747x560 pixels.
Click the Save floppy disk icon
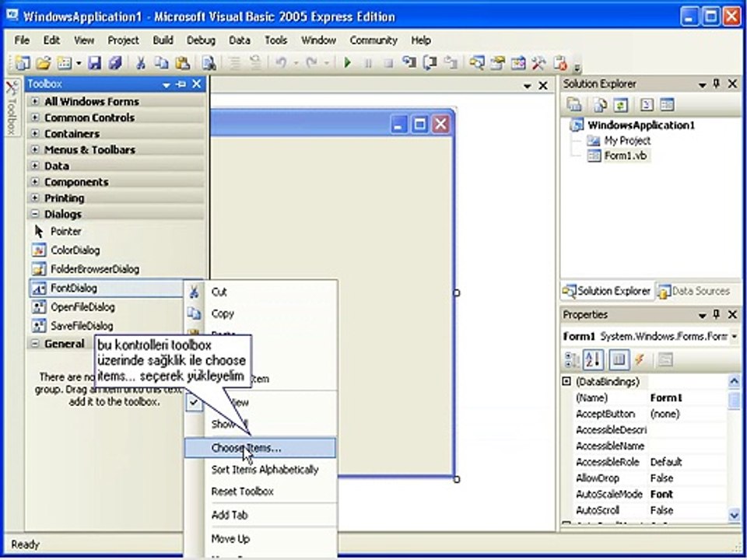click(94, 63)
